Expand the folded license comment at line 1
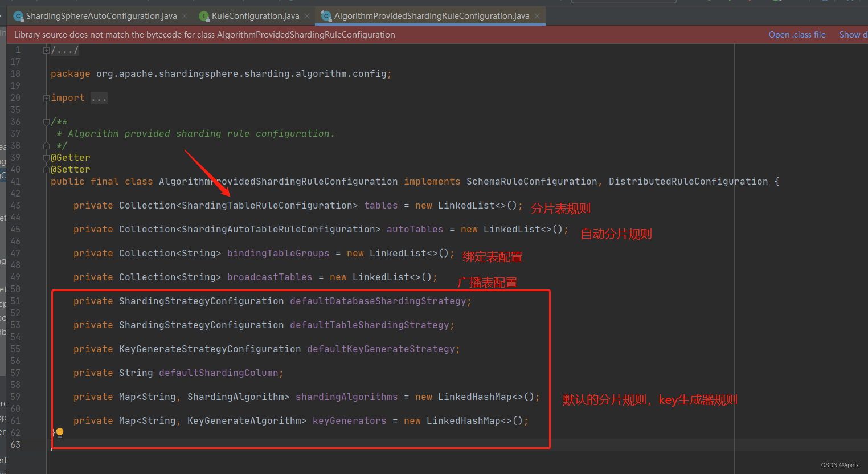Viewport: 868px width, 474px height. [46, 50]
